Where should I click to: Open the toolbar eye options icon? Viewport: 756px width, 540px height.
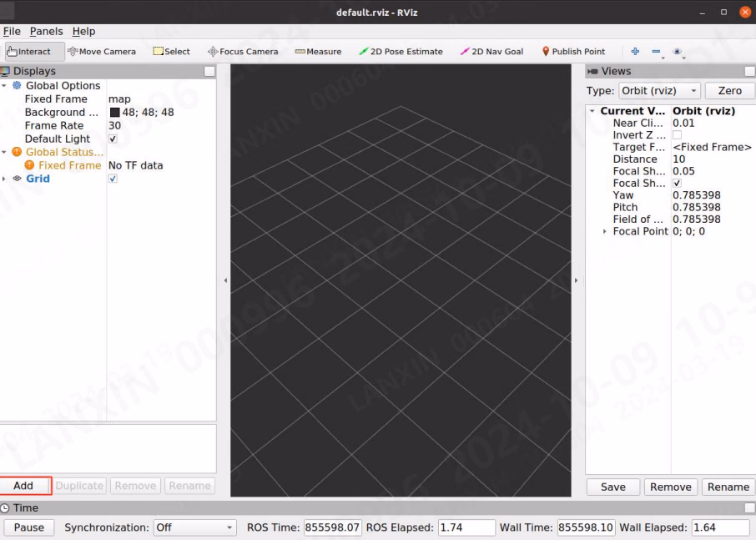coord(678,52)
